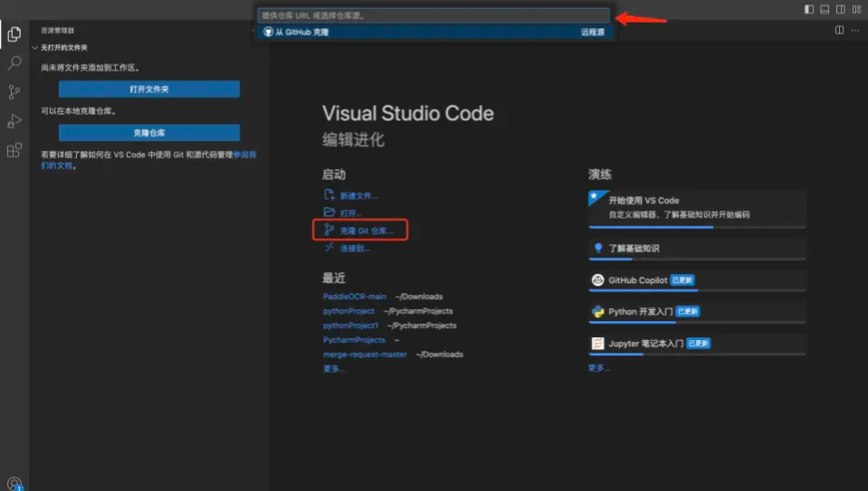Open Jupyter 笔记本入门 walkthrough
868x491 pixels.
coord(697,344)
